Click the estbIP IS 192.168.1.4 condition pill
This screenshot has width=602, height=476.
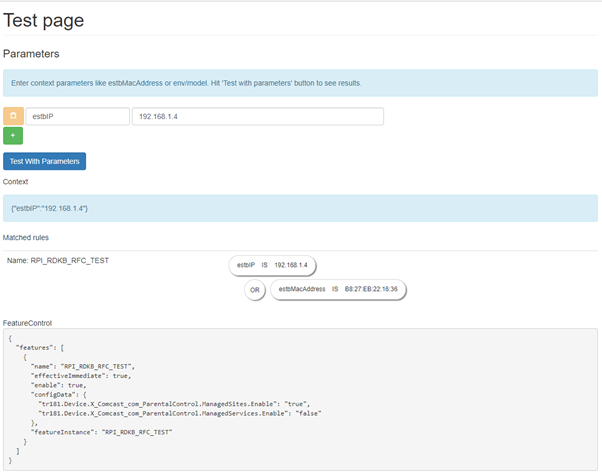pyautogui.click(x=273, y=265)
